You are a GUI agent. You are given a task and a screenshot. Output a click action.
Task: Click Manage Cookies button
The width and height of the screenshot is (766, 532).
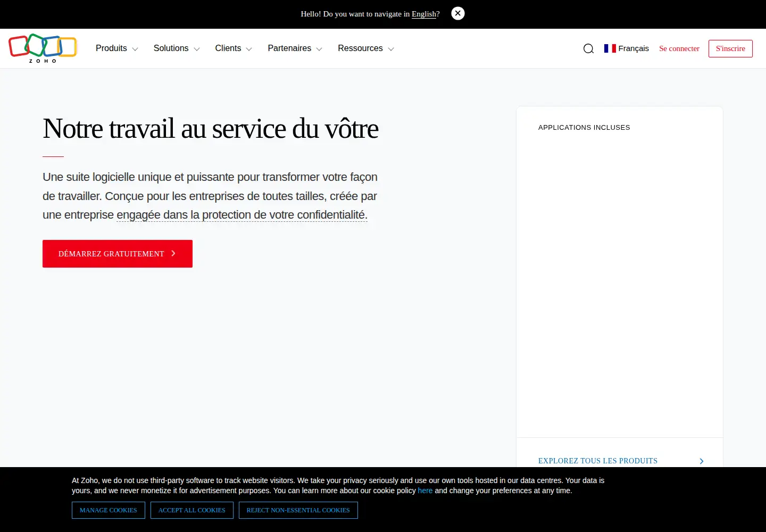pyautogui.click(x=109, y=510)
